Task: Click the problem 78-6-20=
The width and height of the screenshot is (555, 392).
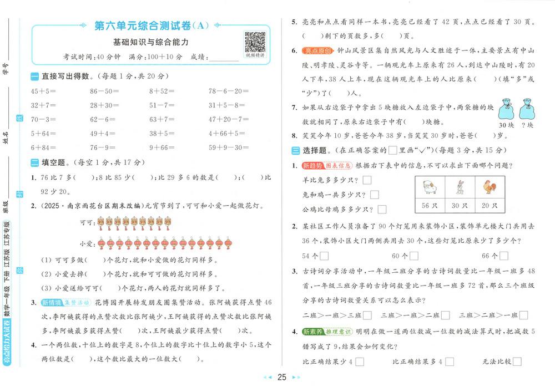Action: point(229,91)
